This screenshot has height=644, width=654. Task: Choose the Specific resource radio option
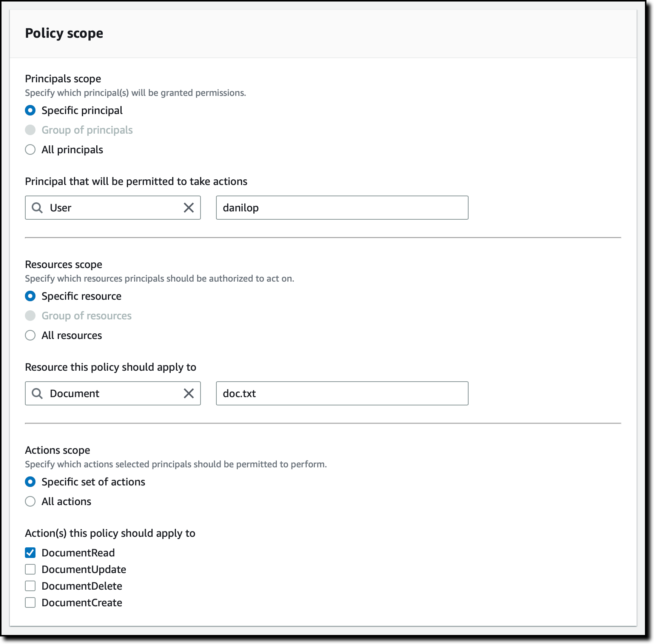click(x=30, y=296)
